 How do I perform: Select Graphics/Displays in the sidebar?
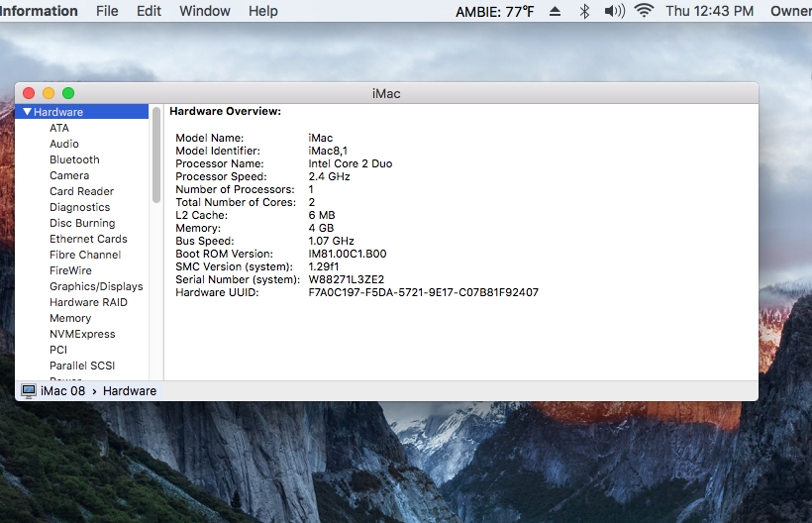tap(96, 287)
